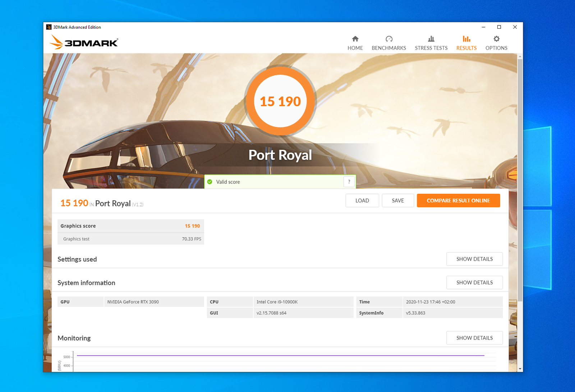Screen dimensions: 575x392
Task: Click the LOAD button
Action: 362,201
